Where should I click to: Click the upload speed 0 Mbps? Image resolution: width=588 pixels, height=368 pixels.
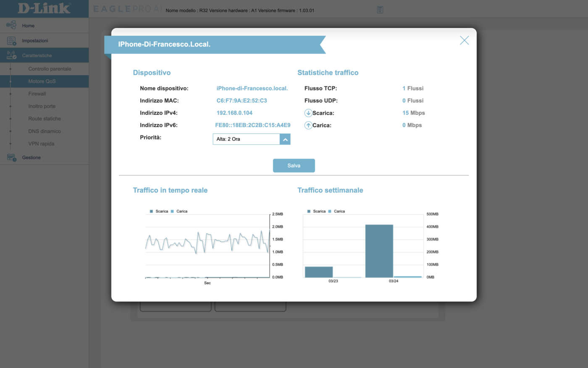coord(412,125)
